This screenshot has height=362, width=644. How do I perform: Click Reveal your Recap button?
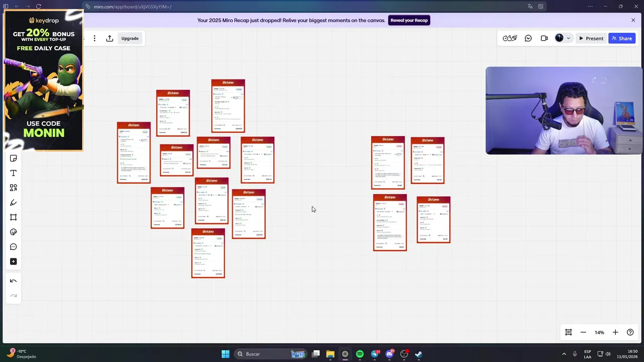pyautogui.click(x=409, y=20)
